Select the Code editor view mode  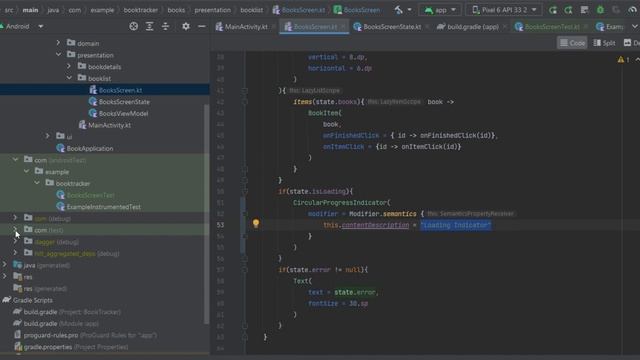click(x=572, y=43)
